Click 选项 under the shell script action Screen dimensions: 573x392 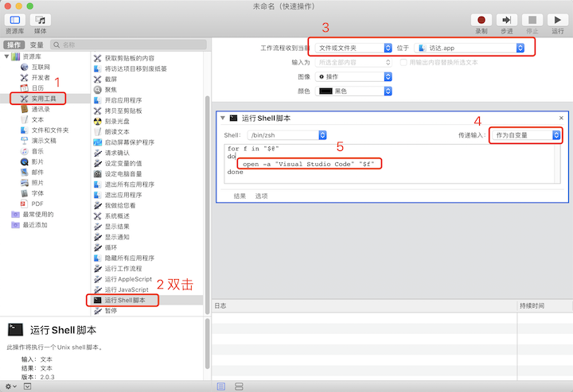click(x=261, y=195)
